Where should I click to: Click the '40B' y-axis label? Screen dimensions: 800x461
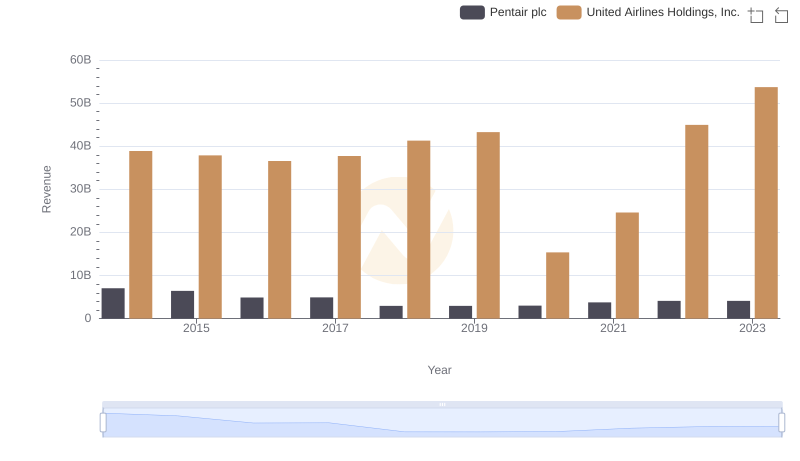tap(81, 146)
